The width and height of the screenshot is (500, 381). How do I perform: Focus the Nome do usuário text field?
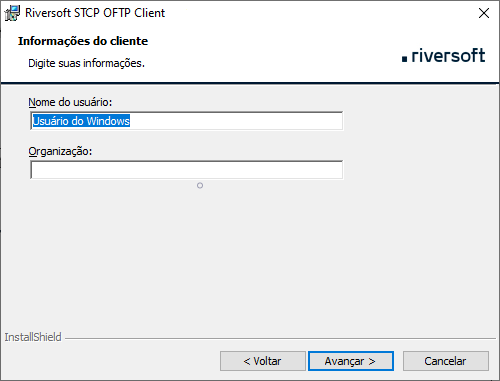point(186,121)
